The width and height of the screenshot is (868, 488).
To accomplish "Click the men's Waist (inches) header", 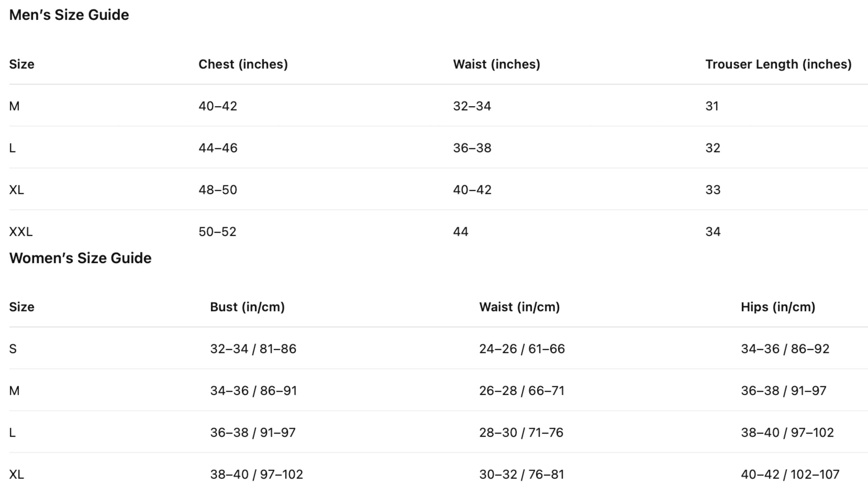I will coord(497,64).
